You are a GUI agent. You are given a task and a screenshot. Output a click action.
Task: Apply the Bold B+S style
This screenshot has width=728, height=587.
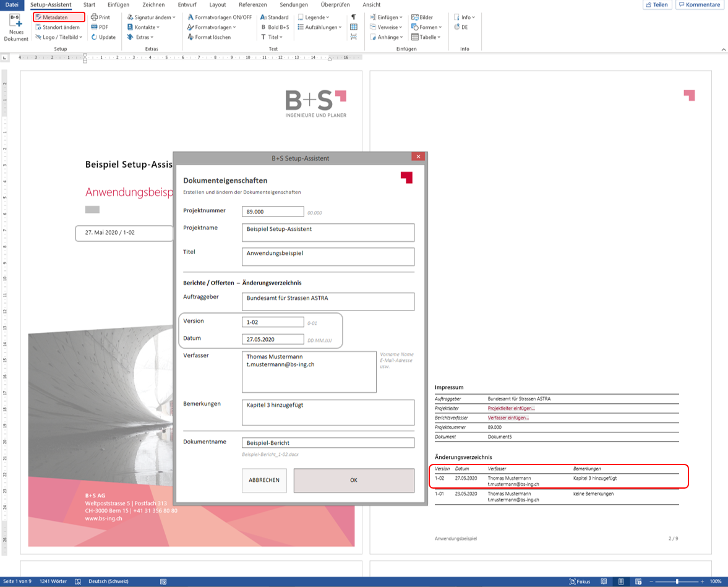coord(275,27)
